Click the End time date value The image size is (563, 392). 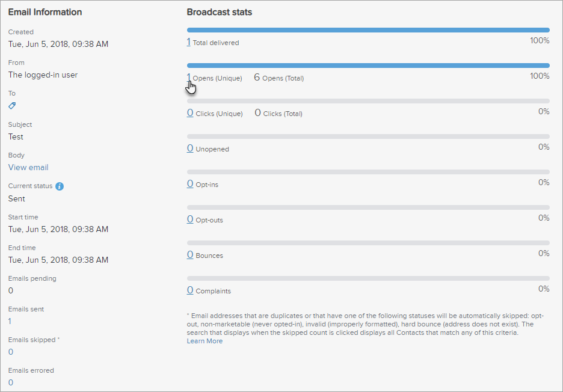point(58,260)
